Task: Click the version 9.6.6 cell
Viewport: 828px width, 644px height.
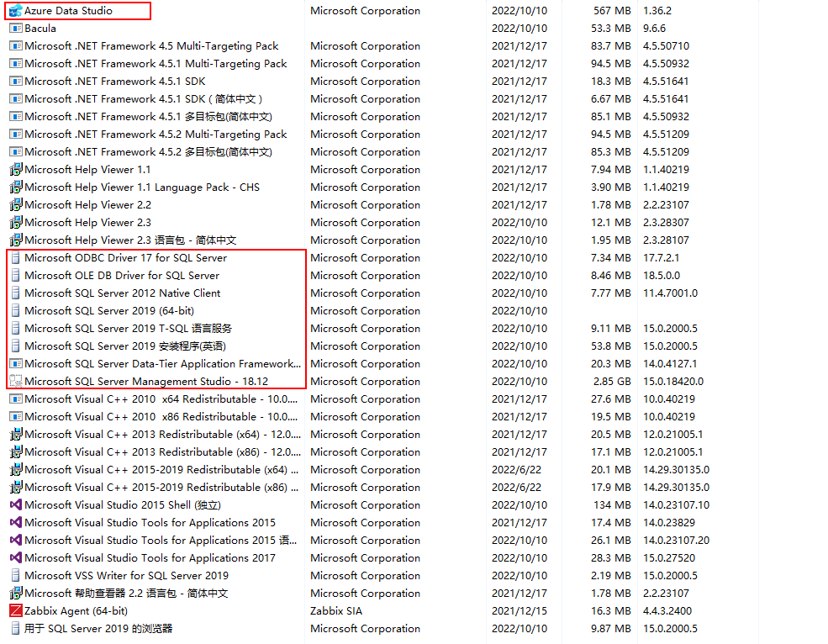Action: (x=654, y=29)
